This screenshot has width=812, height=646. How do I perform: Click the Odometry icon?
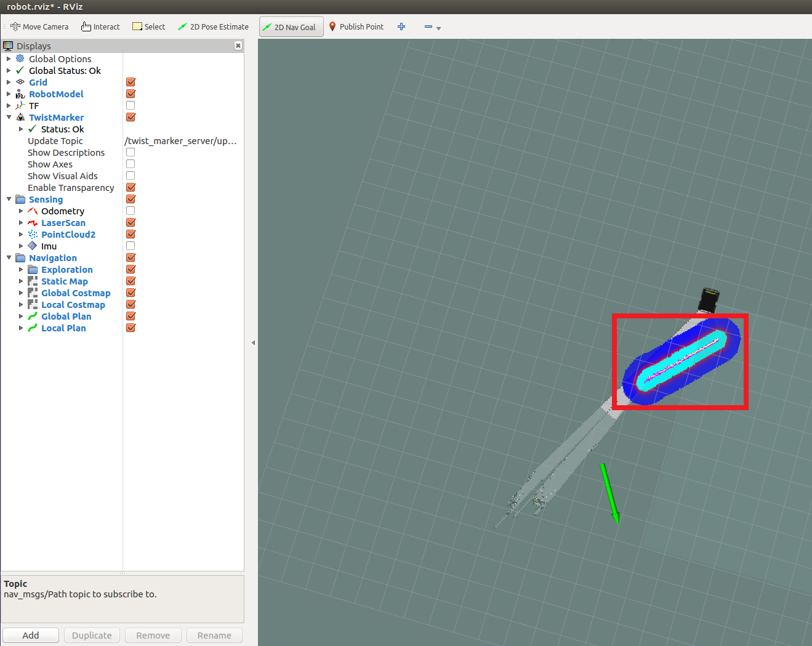(33, 211)
